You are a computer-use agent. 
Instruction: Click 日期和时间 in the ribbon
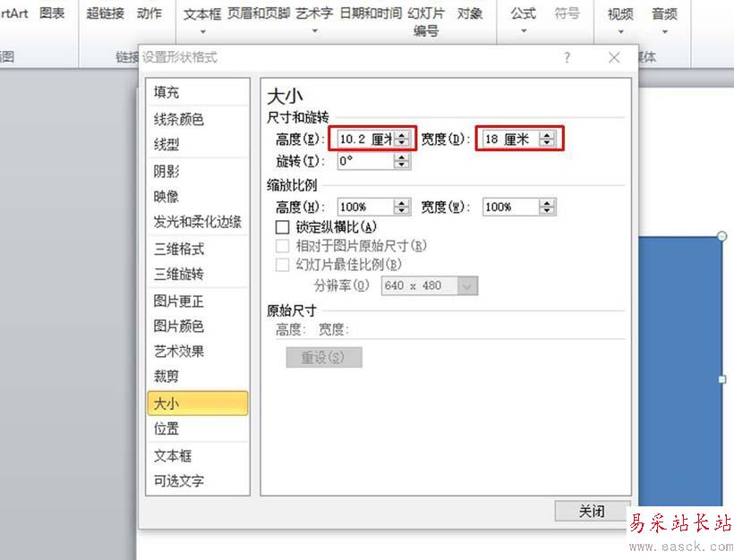[x=371, y=13]
